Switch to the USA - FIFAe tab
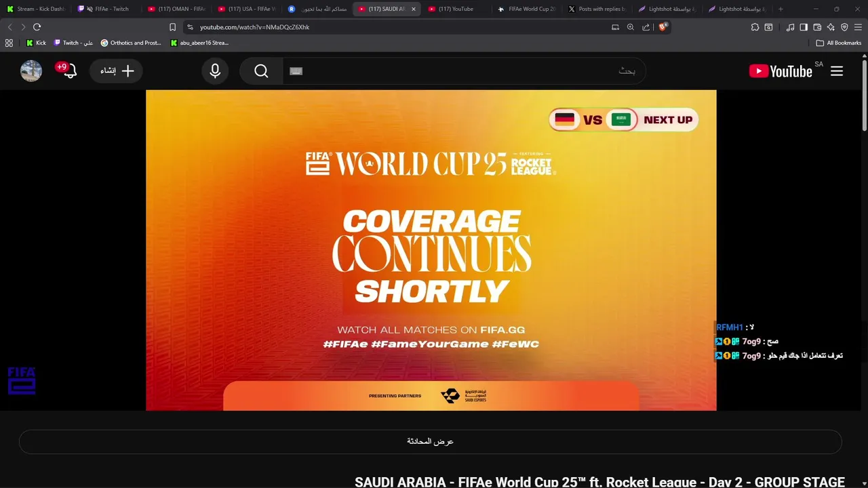The width and height of the screenshot is (868, 488). (x=246, y=9)
